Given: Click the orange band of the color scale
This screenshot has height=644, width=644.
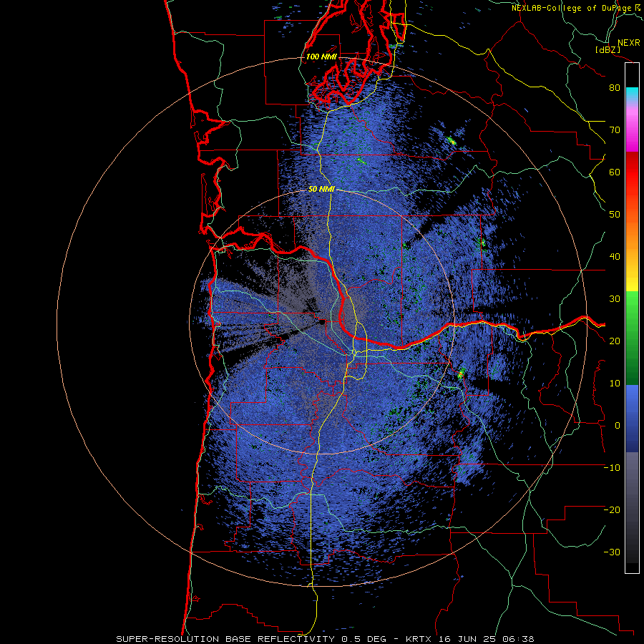Looking at the screenshot, I should tap(632, 232).
